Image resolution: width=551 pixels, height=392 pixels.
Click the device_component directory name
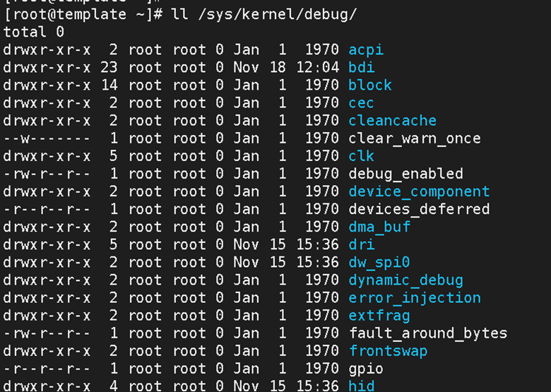[419, 192]
